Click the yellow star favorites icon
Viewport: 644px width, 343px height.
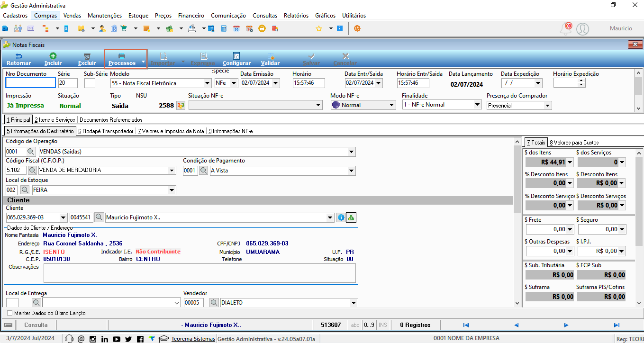(x=319, y=28)
